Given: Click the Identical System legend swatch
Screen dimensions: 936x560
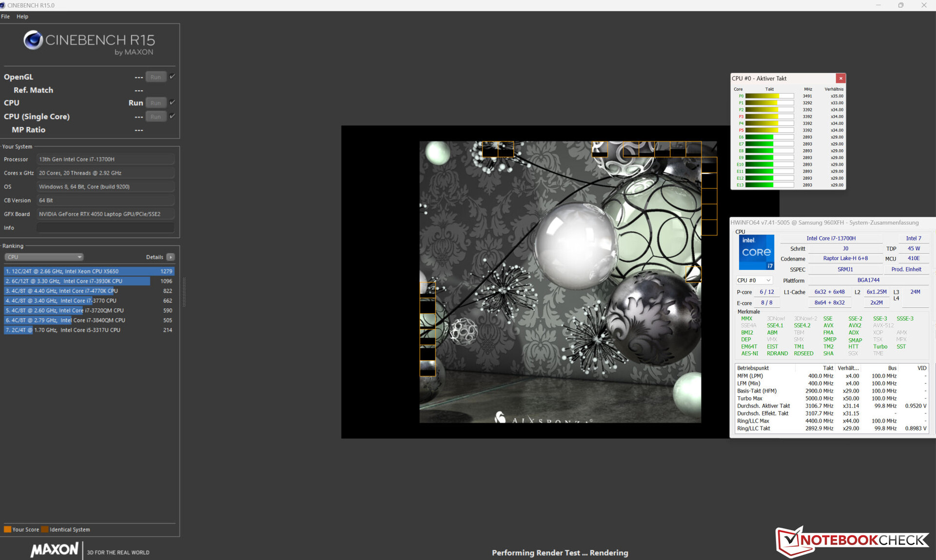Looking at the screenshot, I should pyautogui.click(x=45, y=529).
